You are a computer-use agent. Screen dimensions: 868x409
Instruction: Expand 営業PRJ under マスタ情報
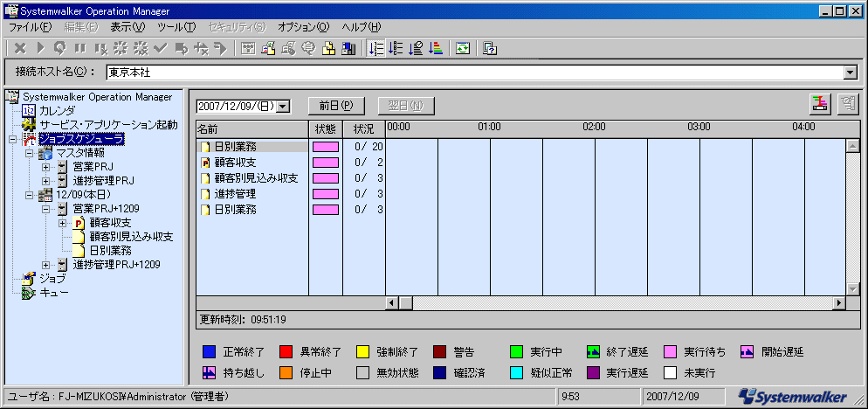45,167
